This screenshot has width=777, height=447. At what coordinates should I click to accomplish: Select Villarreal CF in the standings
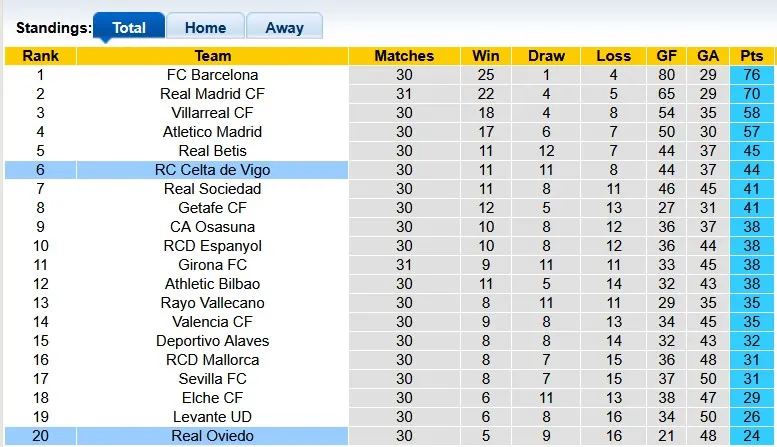click(x=212, y=113)
